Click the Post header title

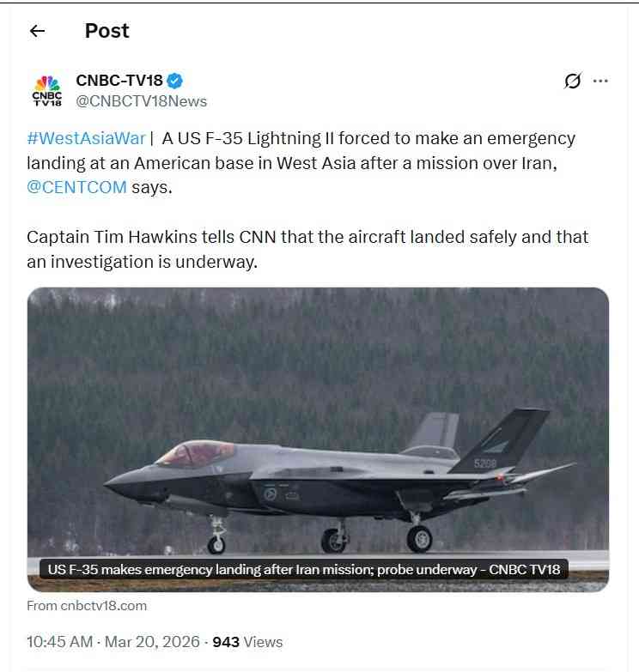tap(106, 31)
